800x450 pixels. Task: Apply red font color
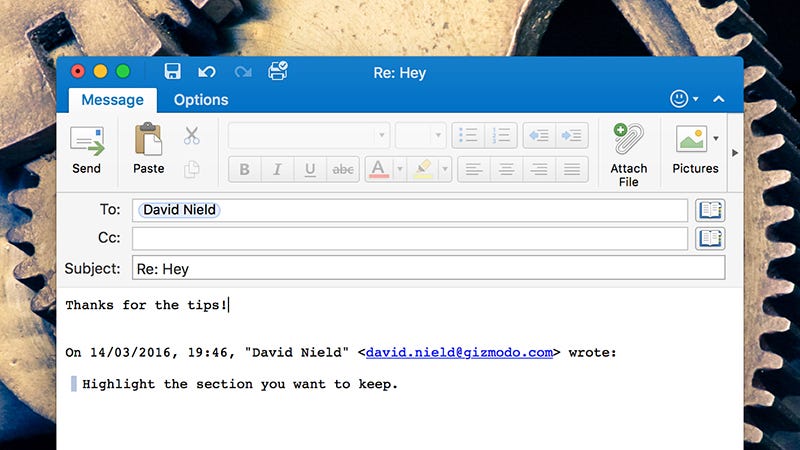tap(378, 169)
